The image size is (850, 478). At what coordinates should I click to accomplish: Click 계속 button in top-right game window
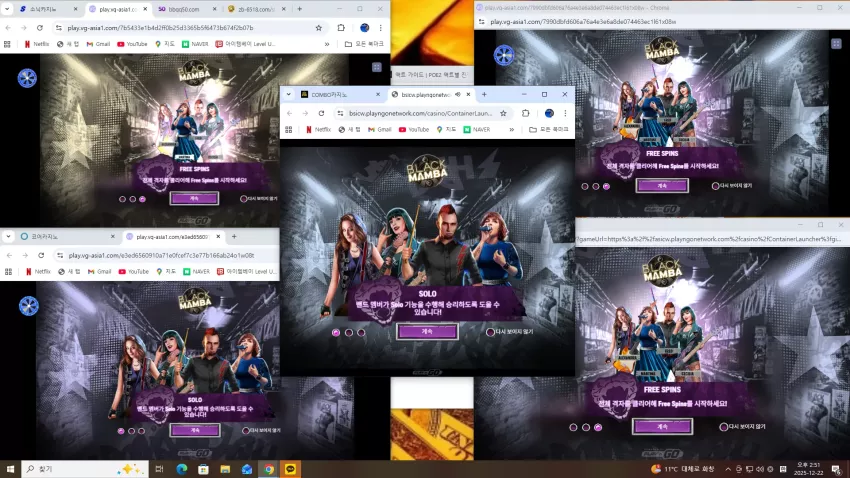pyautogui.click(x=662, y=185)
